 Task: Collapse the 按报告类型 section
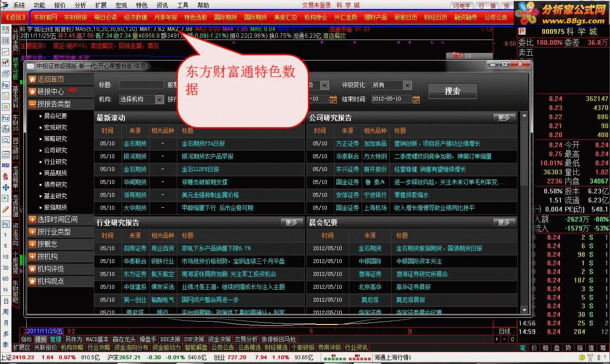point(32,104)
